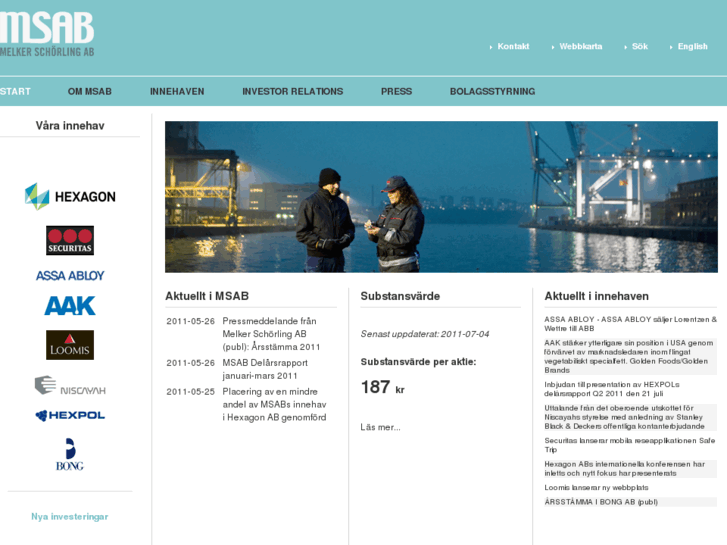Open Hexagon ABs internationella konferensen news

pyautogui.click(x=631, y=468)
